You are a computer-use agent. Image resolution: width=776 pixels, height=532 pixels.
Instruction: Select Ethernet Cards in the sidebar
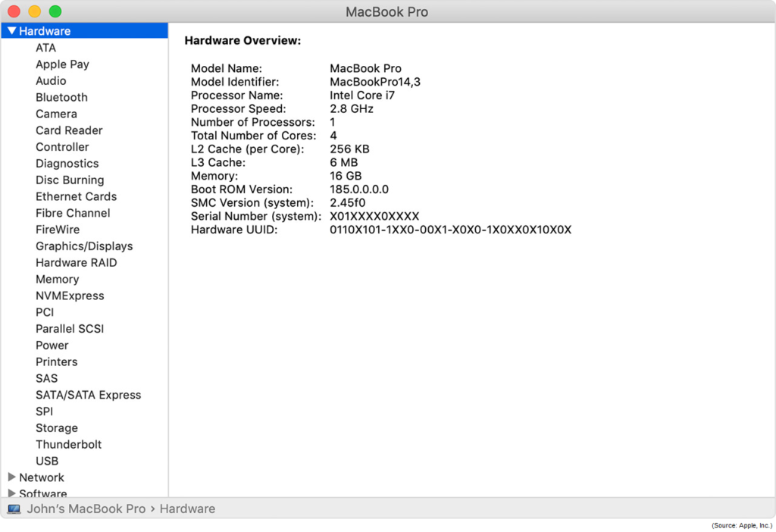pyautogui.click(x=76, y=196)
